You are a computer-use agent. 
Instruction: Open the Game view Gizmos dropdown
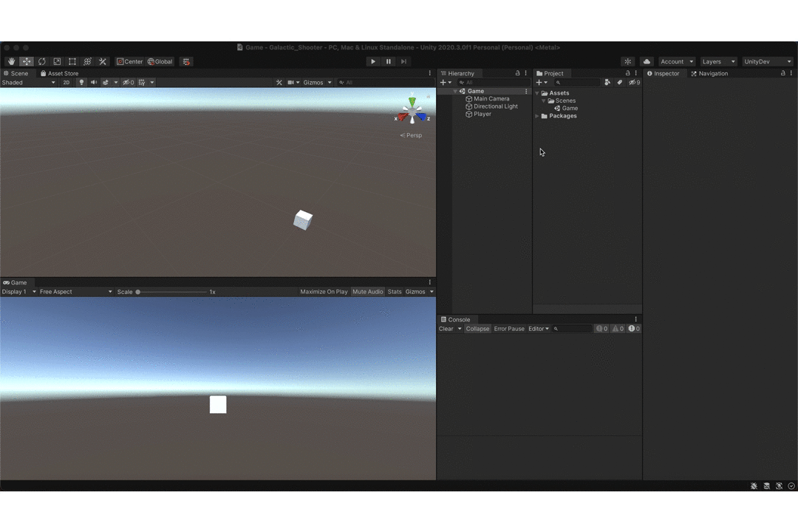[420, 292]
